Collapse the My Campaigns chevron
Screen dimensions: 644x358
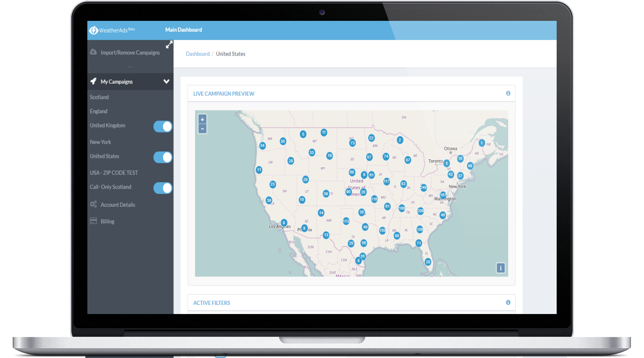click(x=166, y=81)
